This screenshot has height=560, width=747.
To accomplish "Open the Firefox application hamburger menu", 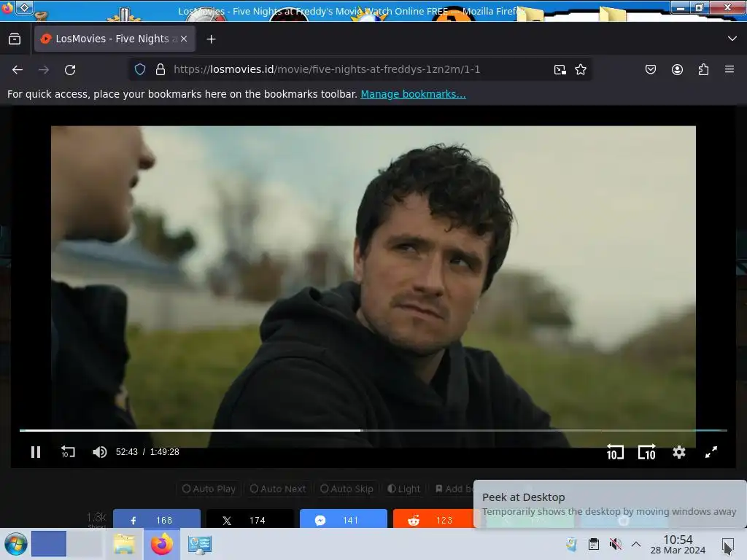I will [729, 69].
